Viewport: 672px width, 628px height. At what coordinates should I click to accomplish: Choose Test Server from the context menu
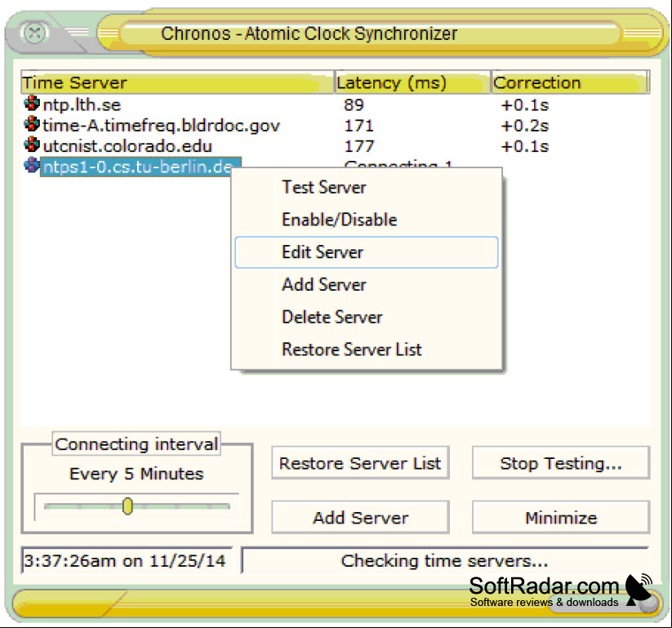coord(367,187)
